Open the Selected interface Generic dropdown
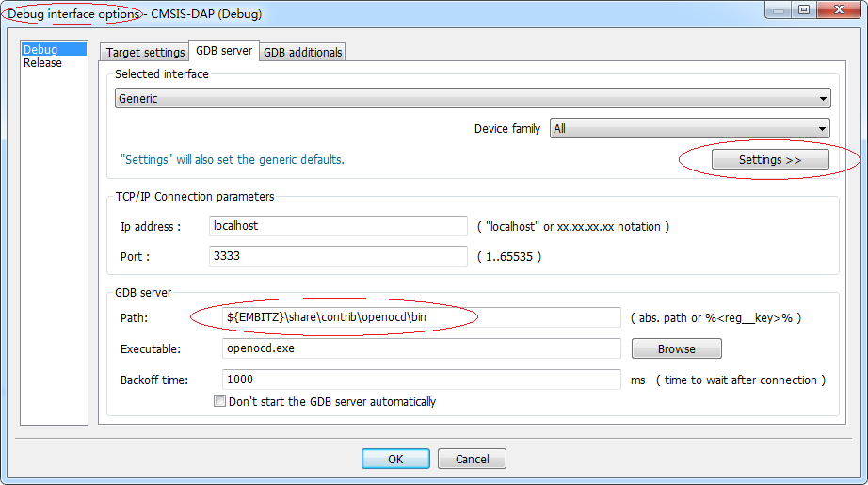 click(x=473, y=98)
